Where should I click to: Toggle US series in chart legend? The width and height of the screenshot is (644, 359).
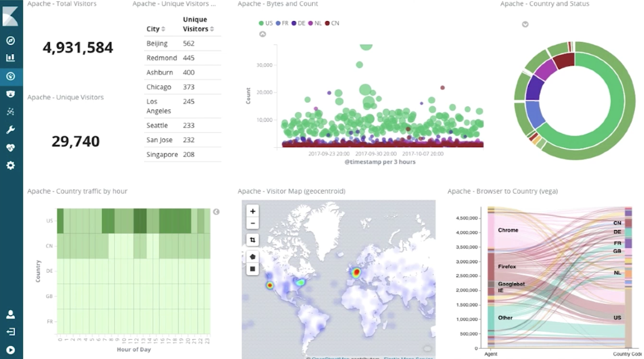[266, 23]
